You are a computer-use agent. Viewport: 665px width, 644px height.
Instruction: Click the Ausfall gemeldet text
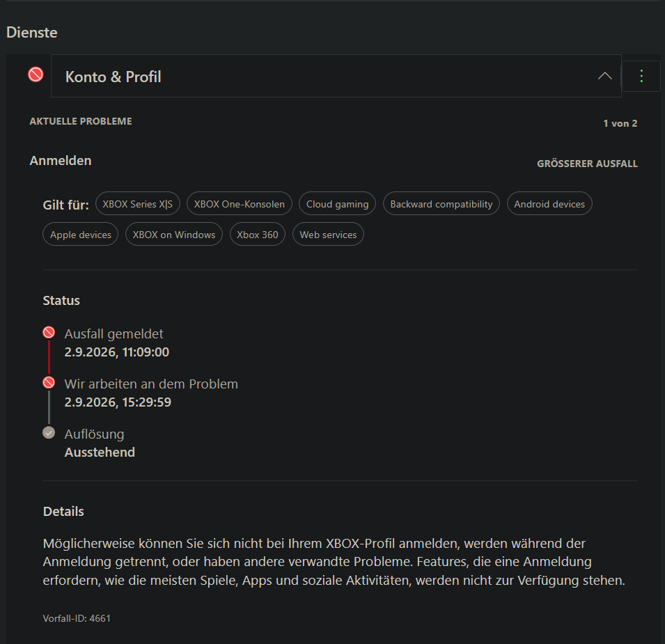coord(114,334)
